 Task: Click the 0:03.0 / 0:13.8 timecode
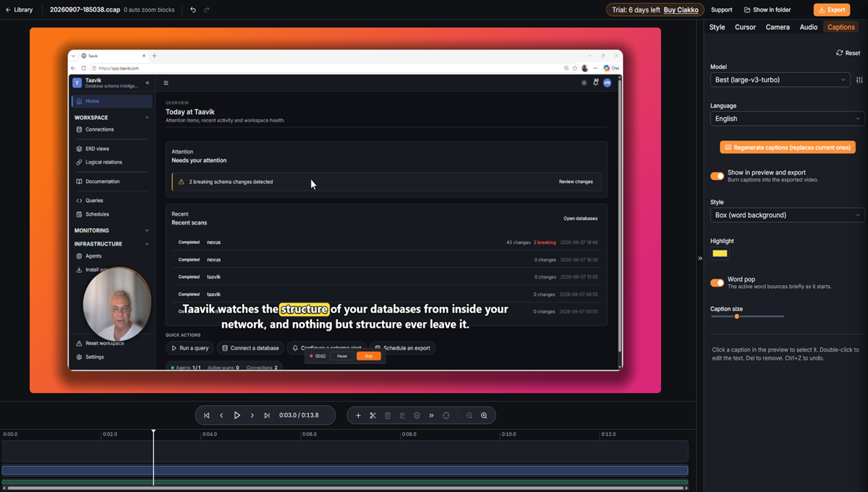point(299,415)
